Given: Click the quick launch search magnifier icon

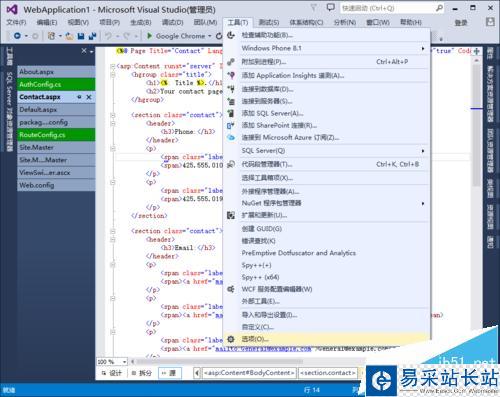Looking at the screenshot, I should pos(440,8).
